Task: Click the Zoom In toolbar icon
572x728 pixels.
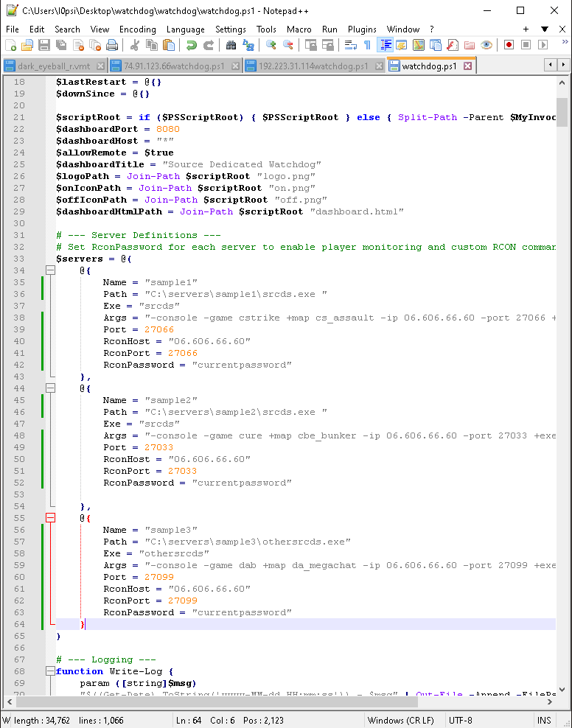Action: (271, 45)
